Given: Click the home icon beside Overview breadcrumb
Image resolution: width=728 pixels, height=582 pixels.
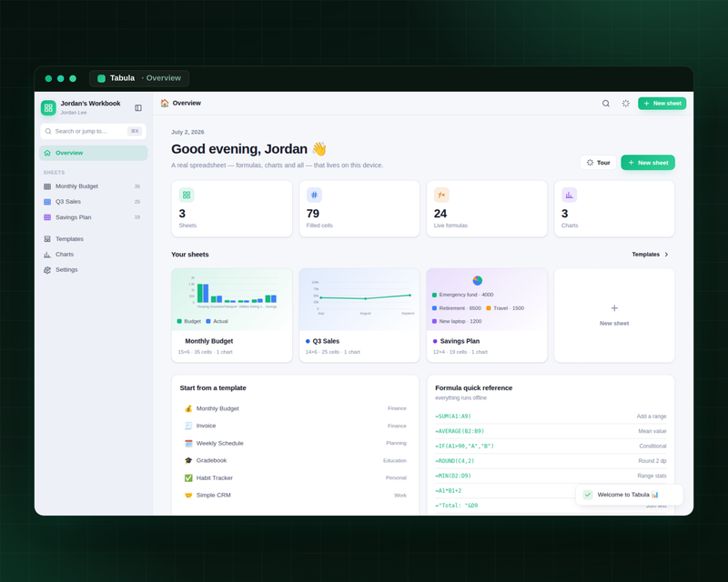Looking at the screenshot, I should pyautogui.click(x=165, y=103).
